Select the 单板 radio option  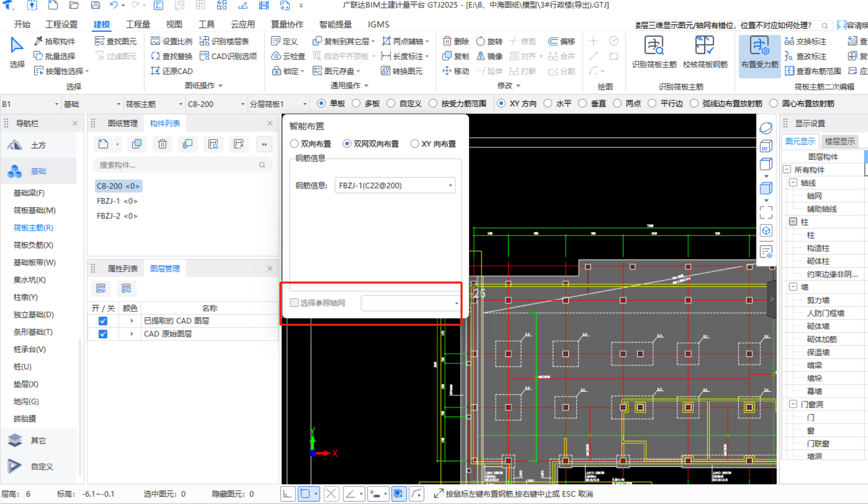pyautogui.click(x=321, y=103)
